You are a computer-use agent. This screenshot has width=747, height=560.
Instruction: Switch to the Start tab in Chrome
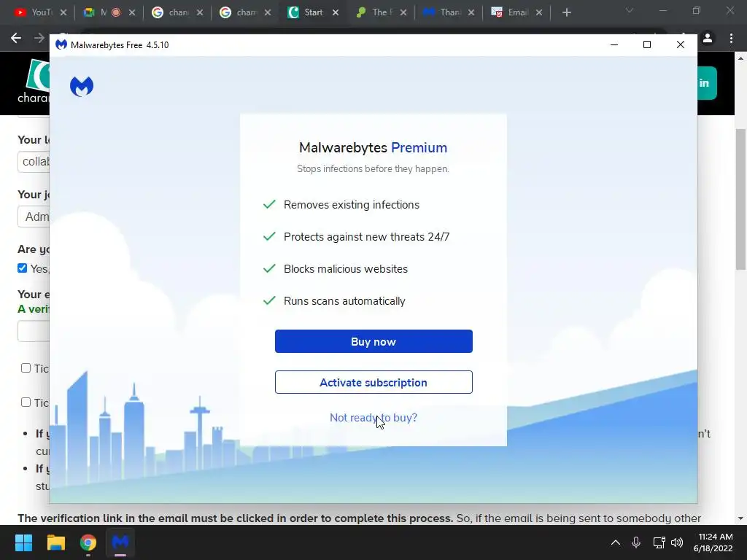click(307, 12)
